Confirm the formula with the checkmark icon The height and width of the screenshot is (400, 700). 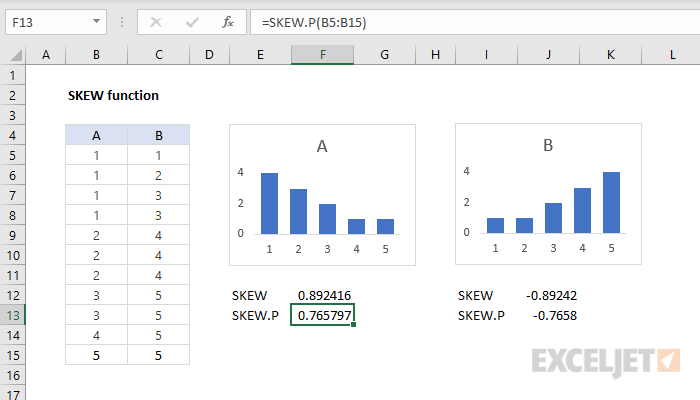(x=192, y=22)
